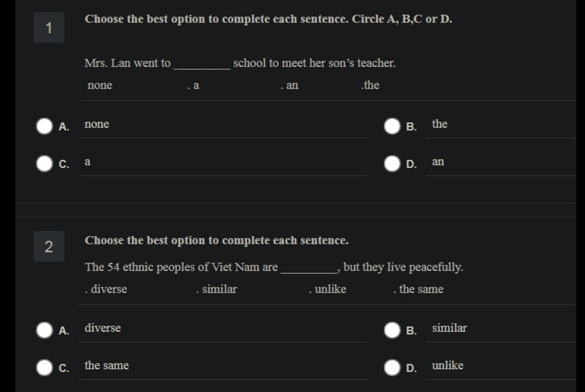Click the blank line in the Mrs. Lan sentence
Viewport: 585px width, 392px height.
click(x=202, y=68)
